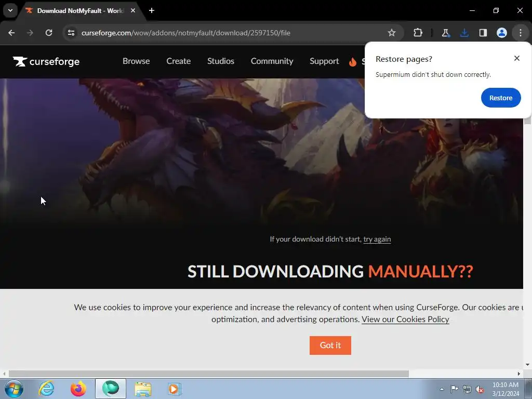Click the Restore button
Screen dimensions: 532x399
501,98
